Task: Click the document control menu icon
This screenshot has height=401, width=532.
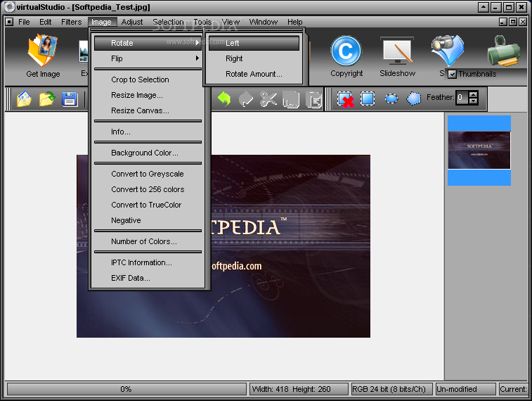Action: click(x=9, y=22)
